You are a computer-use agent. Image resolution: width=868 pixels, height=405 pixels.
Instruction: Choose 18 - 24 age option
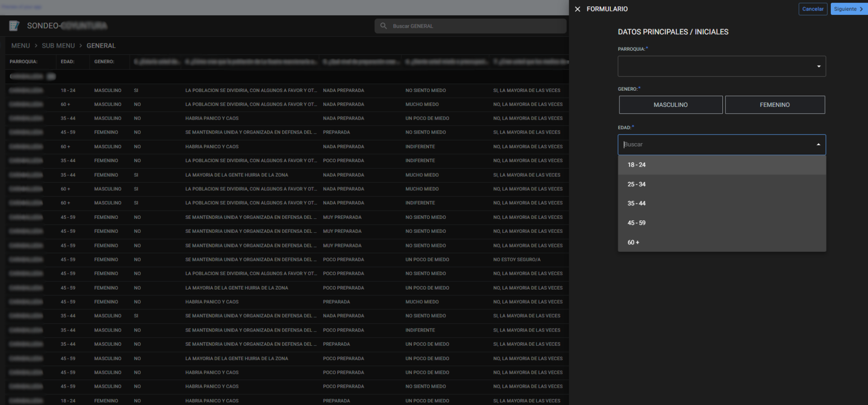coord(636,165)
